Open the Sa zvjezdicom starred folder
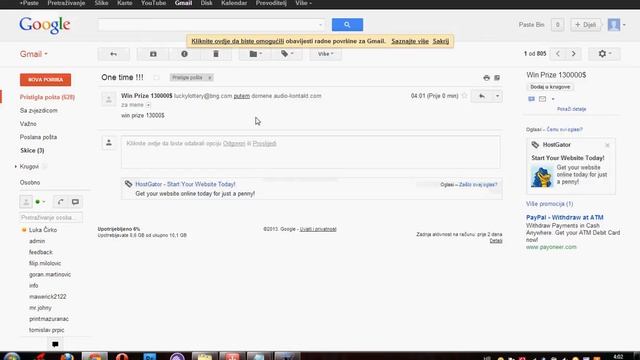 pyautogui.click(x=39, y=111)
